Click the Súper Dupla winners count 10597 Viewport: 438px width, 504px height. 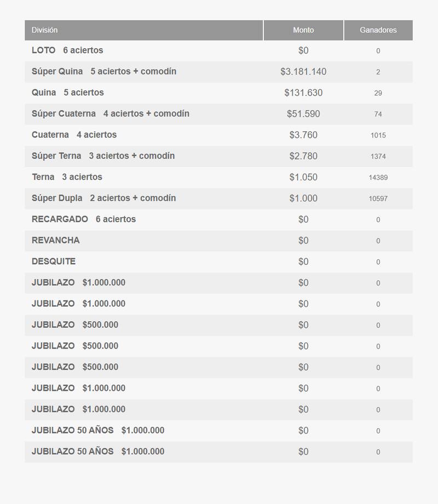[378, 199]
